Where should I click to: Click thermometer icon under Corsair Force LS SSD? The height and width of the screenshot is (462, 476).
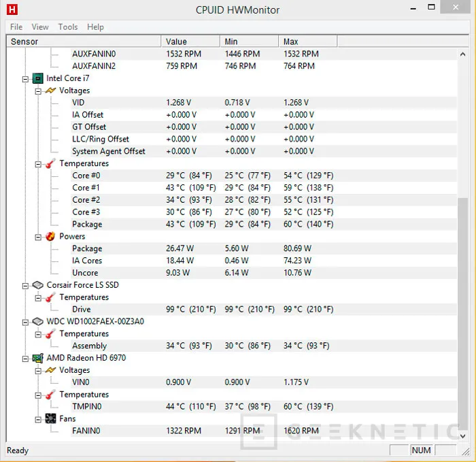(x=50, y=297)
